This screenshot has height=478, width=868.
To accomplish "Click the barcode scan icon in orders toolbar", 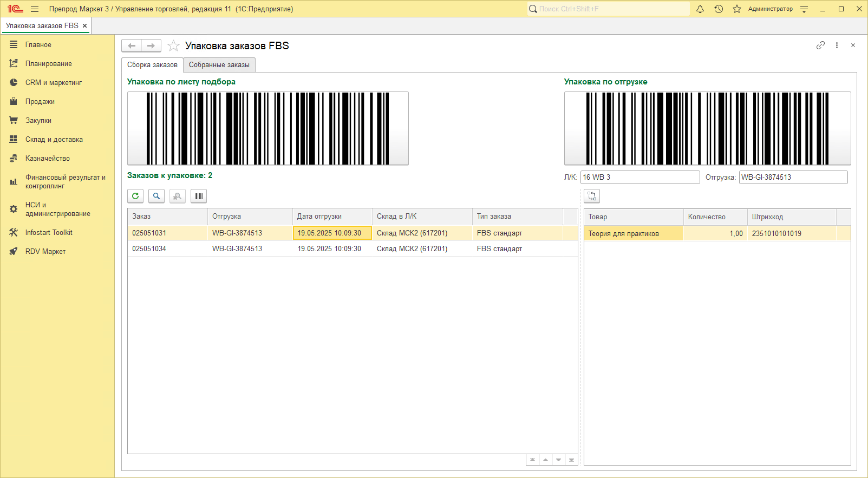I will pyautogui.click(x=199, y=196).
